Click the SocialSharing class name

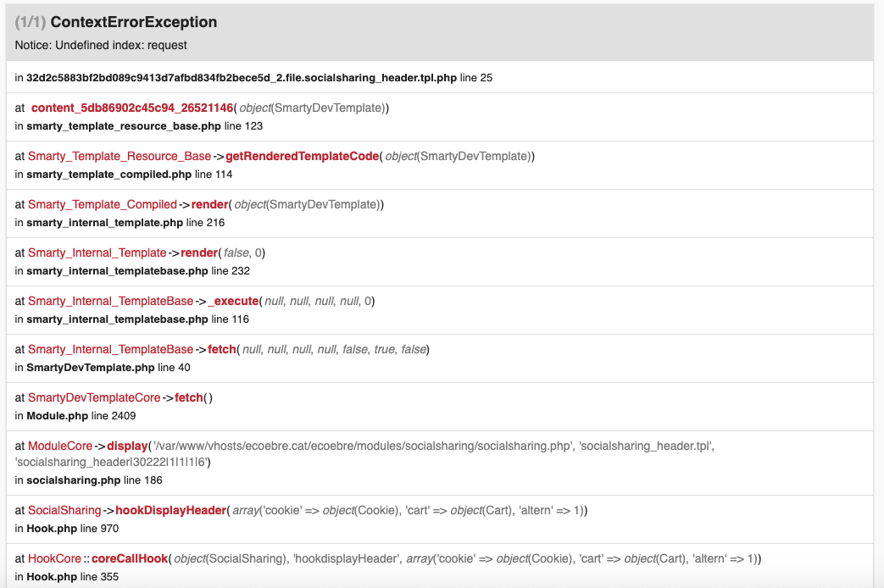[64, 510]
